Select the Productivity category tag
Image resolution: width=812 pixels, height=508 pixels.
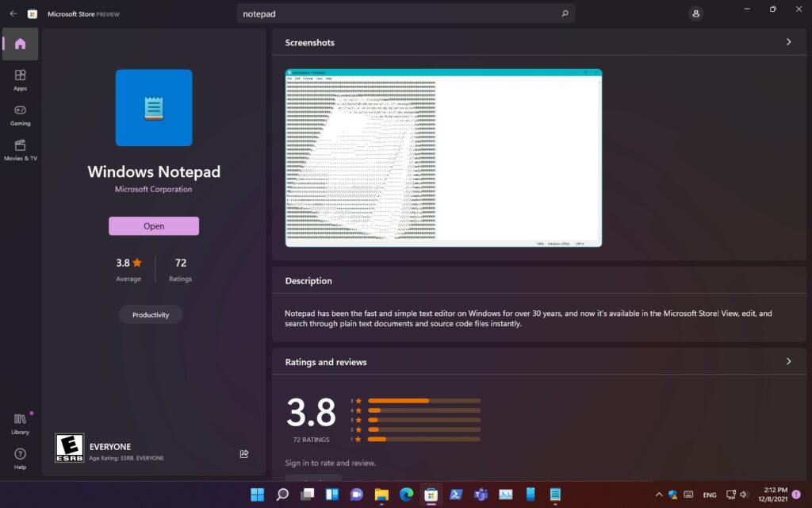[151, 315]
